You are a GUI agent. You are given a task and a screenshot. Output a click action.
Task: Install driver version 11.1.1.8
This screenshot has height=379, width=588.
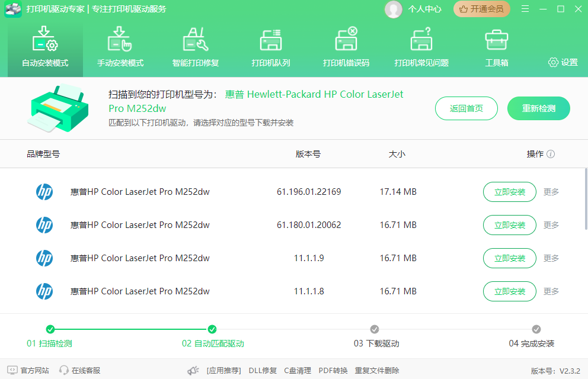coord(510,291)
